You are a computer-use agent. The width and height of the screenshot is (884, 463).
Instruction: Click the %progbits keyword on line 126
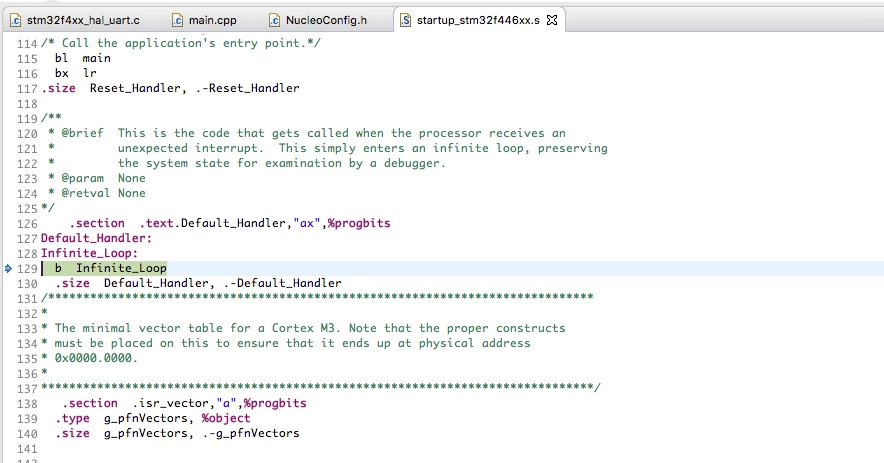(x=359, y=223)
